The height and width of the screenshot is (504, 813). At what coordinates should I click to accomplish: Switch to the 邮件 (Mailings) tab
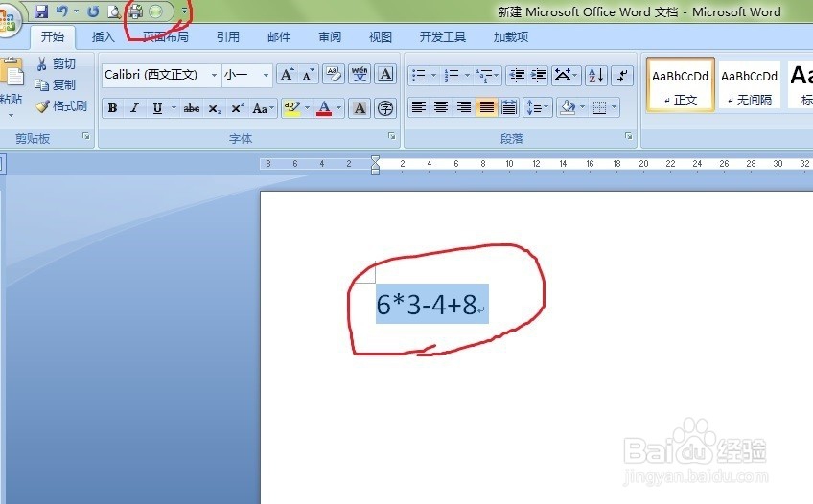point(279,36)
